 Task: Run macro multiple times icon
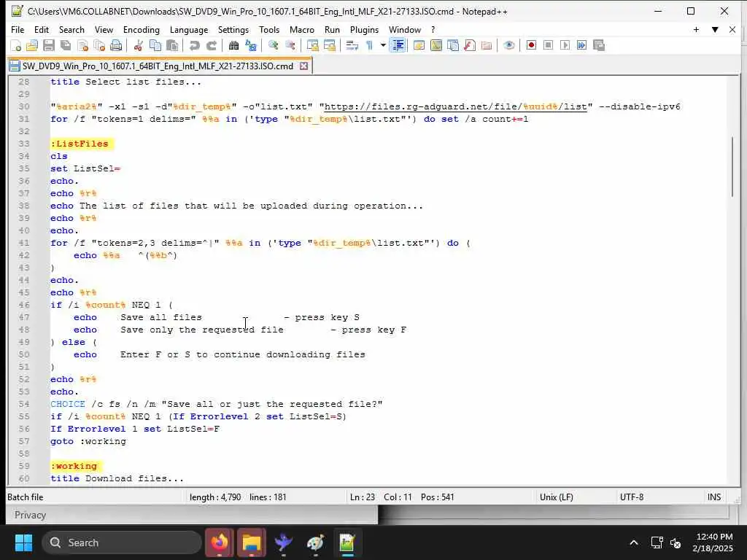[581, 46]
